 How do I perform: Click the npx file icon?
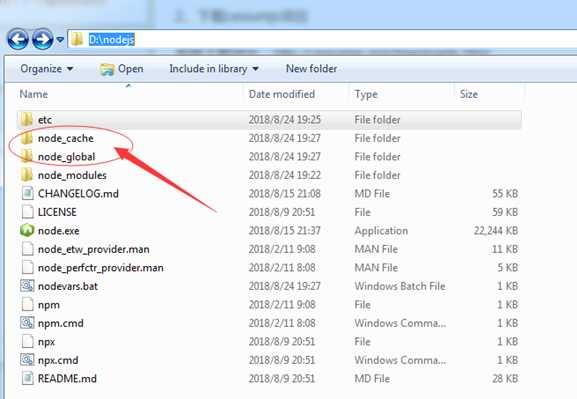click(x=27, y=342)
